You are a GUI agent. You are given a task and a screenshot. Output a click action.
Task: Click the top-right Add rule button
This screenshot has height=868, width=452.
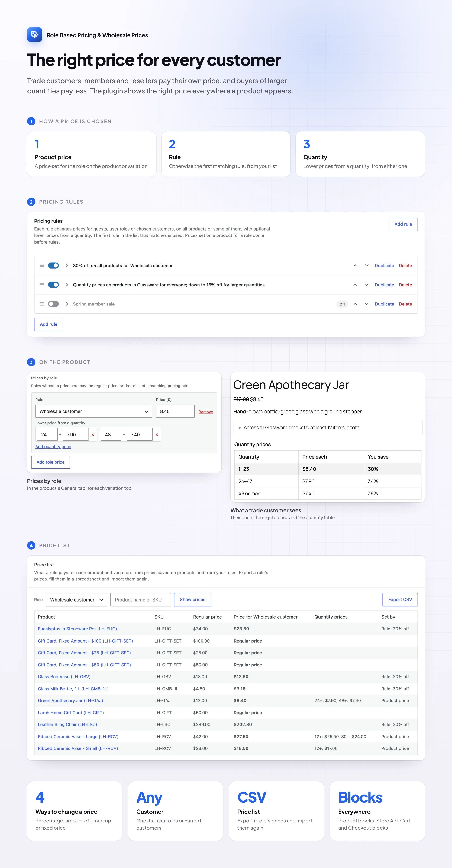coord(403,224)
